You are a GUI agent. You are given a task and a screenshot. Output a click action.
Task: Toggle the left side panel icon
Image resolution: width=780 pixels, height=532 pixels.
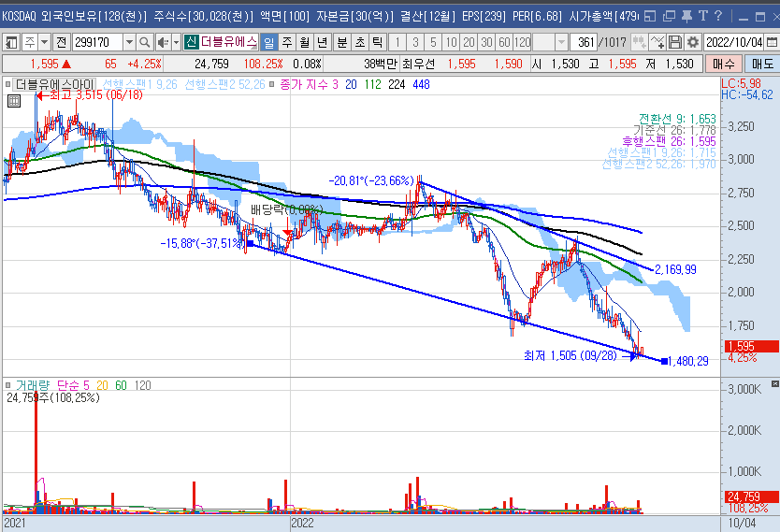(11, 42)
